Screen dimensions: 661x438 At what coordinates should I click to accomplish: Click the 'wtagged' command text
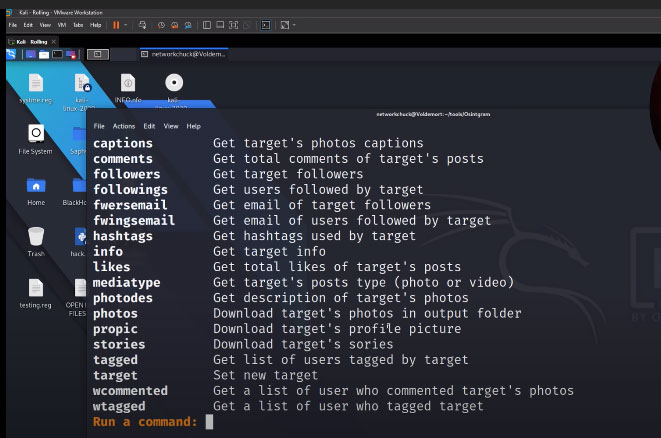119,406
